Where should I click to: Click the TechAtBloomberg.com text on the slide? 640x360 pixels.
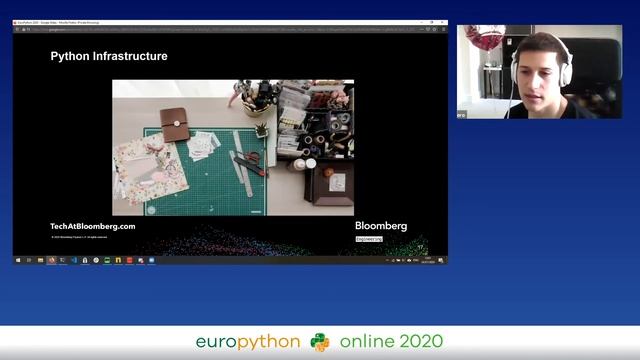[93, 227]
